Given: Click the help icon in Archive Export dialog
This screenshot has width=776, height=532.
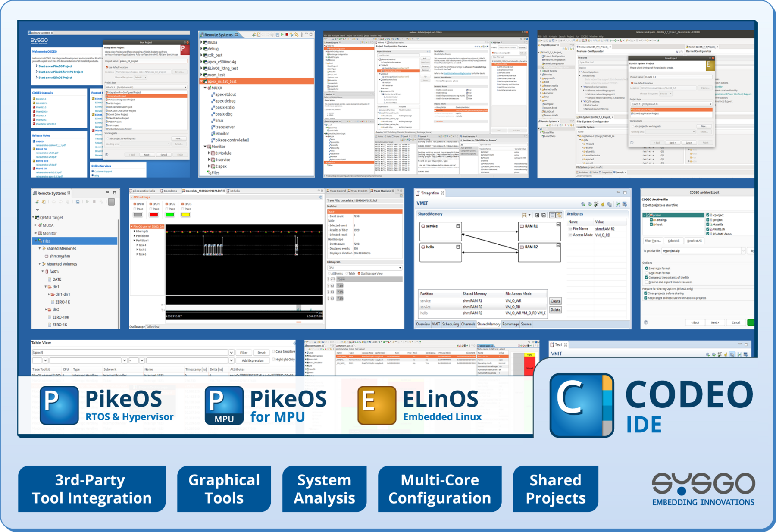Looking at the screenshot, I should click(645, 322).
